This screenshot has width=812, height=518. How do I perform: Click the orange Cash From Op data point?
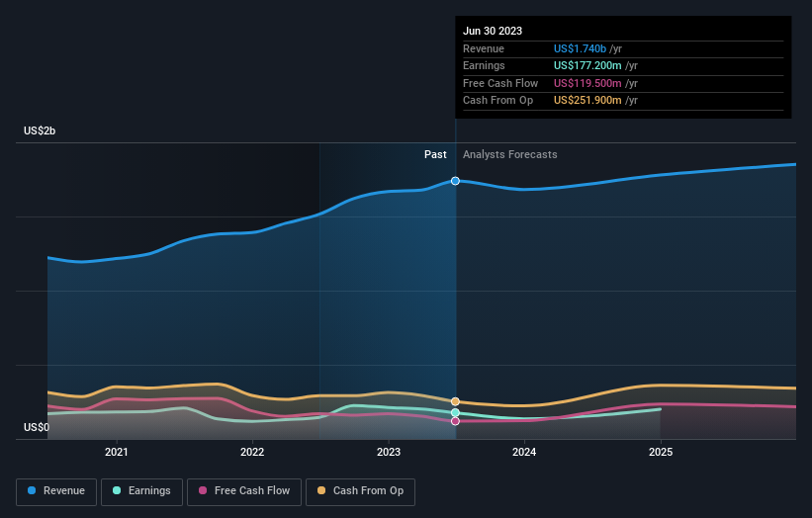click(x=455, y=401)
